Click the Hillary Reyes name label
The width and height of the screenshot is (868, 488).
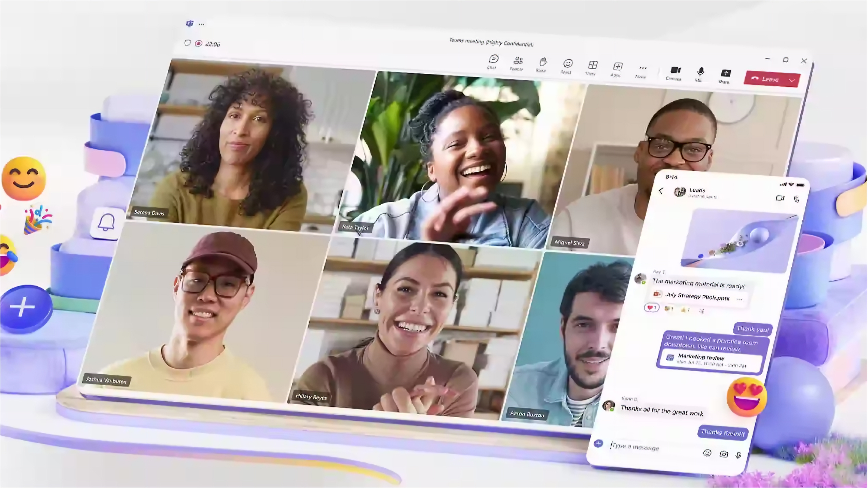(x=311, y=396)
